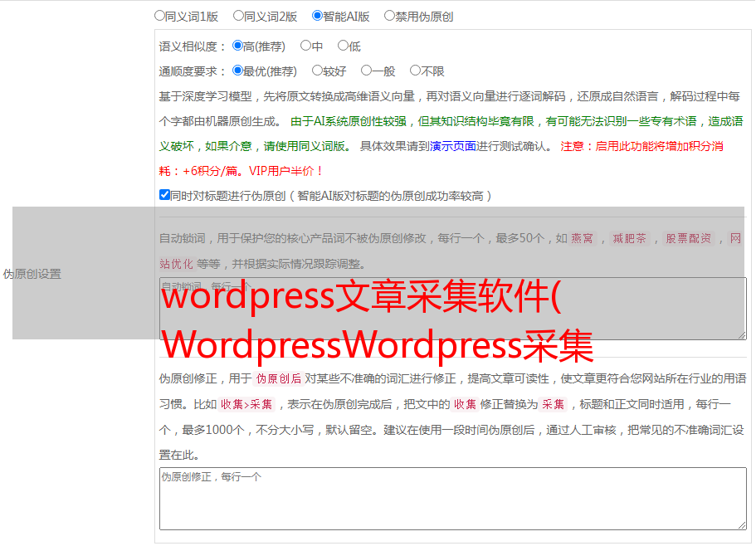Set 通顺度要求 to 较好

[317, 71]
